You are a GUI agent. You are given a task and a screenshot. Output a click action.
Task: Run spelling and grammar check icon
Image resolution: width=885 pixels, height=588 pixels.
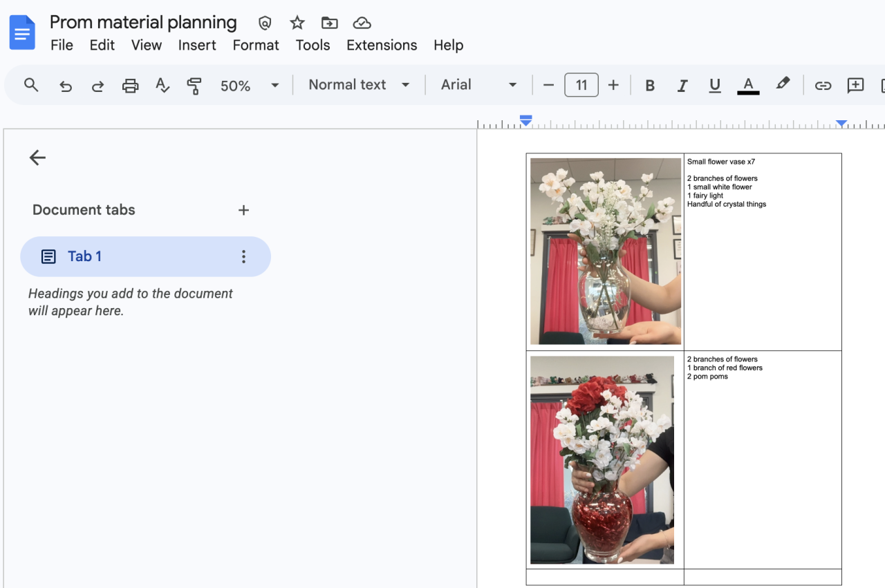coord(162,86)
